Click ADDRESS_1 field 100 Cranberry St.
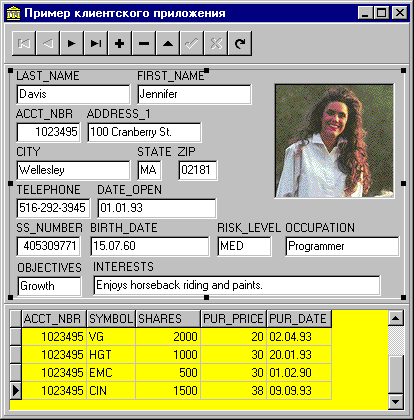The width and height of the screenshot is (414, 420). [x=144, y=132]
